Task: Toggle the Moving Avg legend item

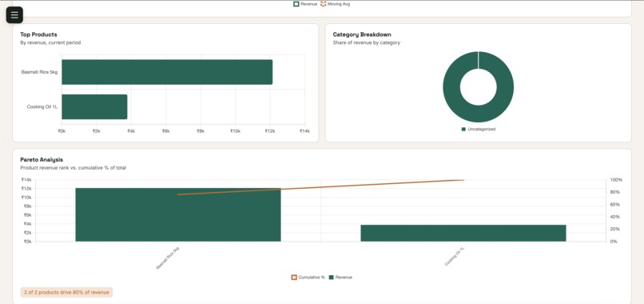Action: pyautogui.click(x=335, y=4)
